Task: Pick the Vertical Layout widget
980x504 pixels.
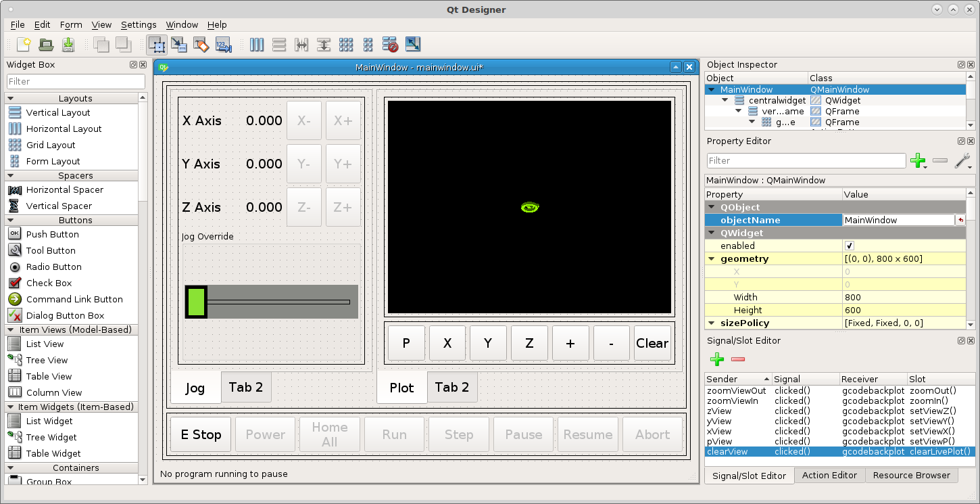Action: click(x=58, y=112)
